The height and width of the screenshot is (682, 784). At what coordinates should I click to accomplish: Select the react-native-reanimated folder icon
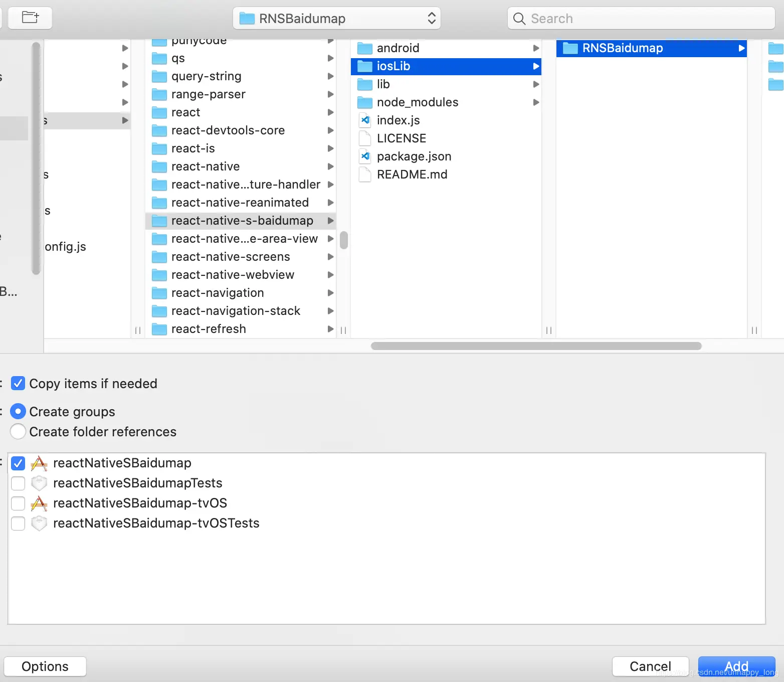159,203
